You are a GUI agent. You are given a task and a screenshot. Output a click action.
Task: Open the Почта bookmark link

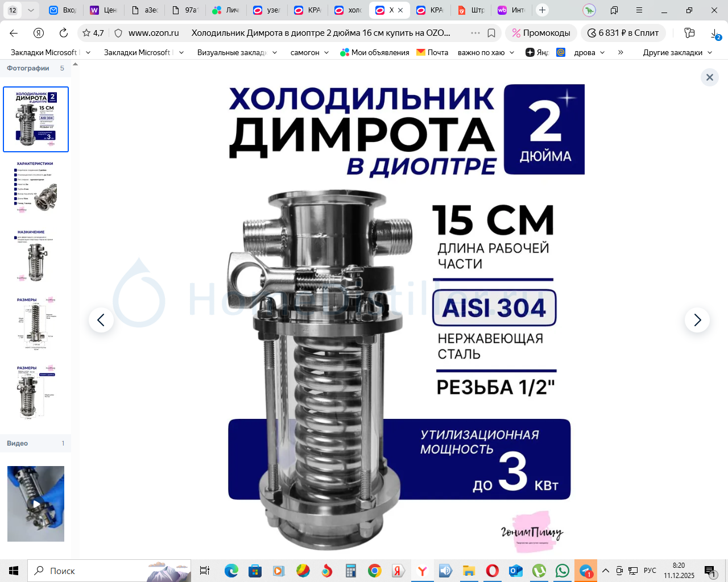[432, 52]
